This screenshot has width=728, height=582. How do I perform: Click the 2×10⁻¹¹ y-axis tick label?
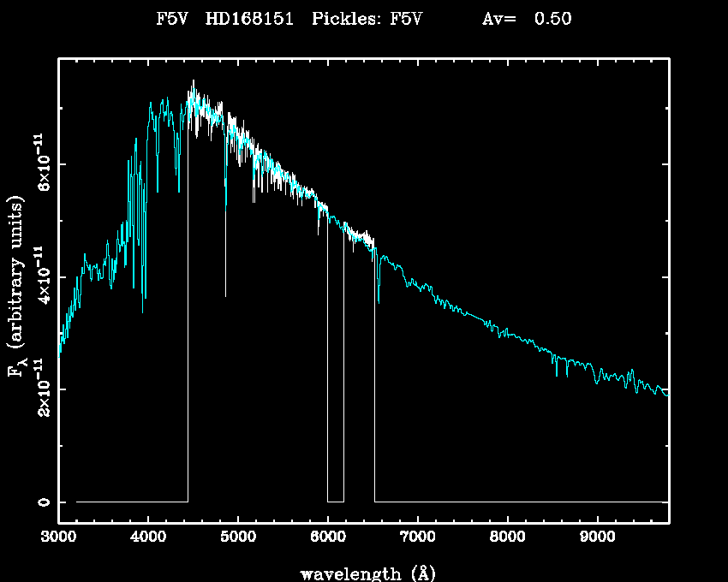pyautogui.click(x=40, y=389)
